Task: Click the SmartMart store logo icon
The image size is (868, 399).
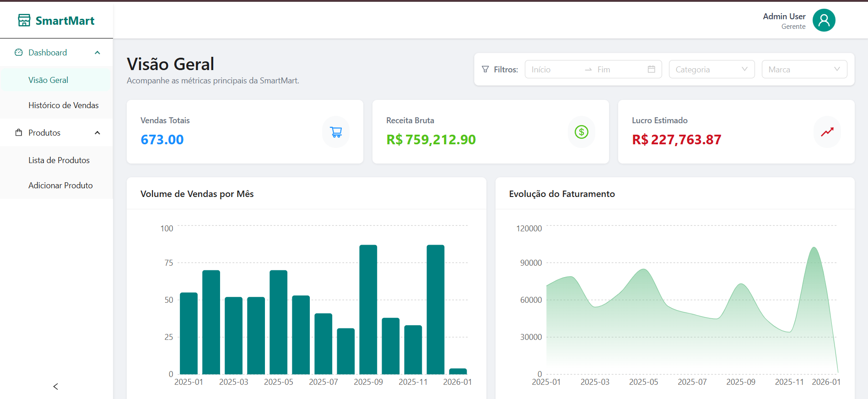Action: click(24, 20)
